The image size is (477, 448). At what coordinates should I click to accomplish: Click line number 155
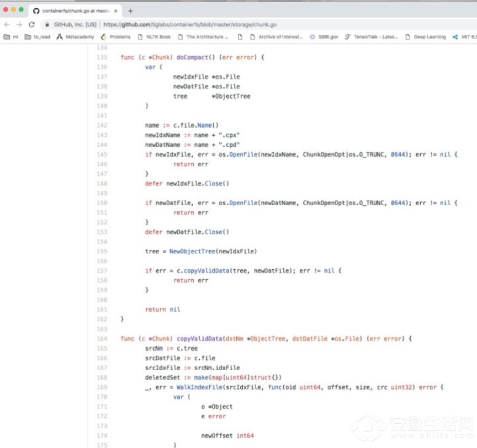point(102,252)
